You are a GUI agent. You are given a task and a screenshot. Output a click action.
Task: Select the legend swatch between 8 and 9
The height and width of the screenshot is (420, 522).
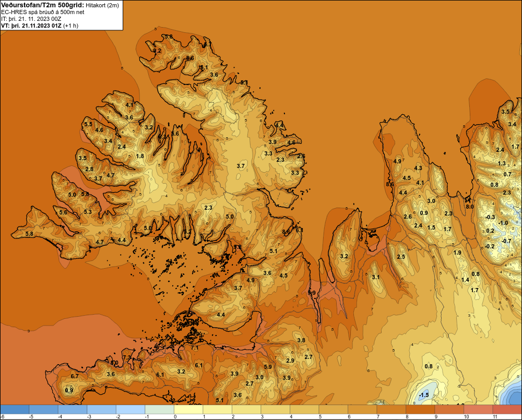[x=420, y=409]
